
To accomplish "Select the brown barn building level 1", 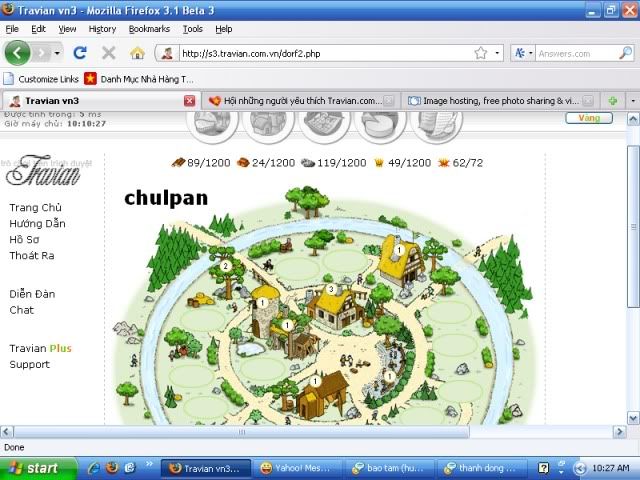I will (x=322, y=396).
